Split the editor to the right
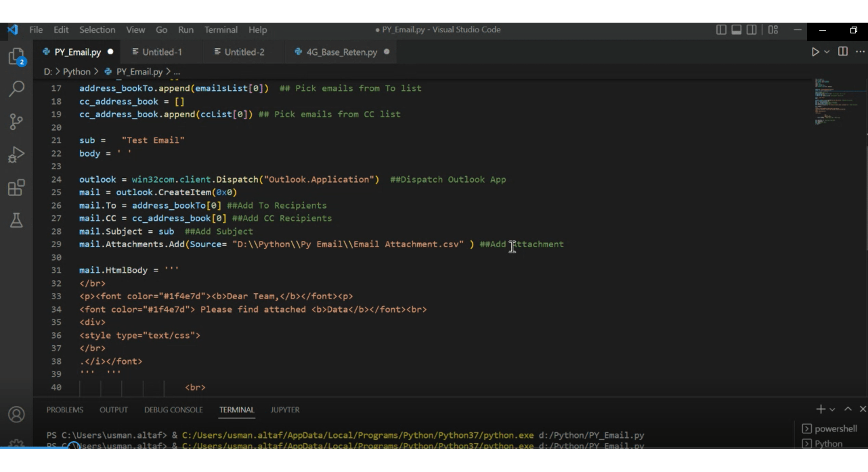Viewport: 868px width, 472px height. pos(843,51)
